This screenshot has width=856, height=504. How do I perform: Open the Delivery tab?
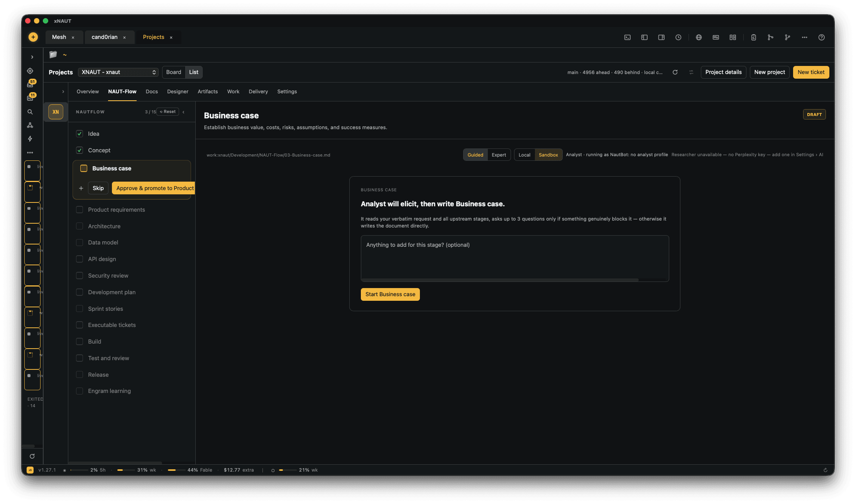258,92
